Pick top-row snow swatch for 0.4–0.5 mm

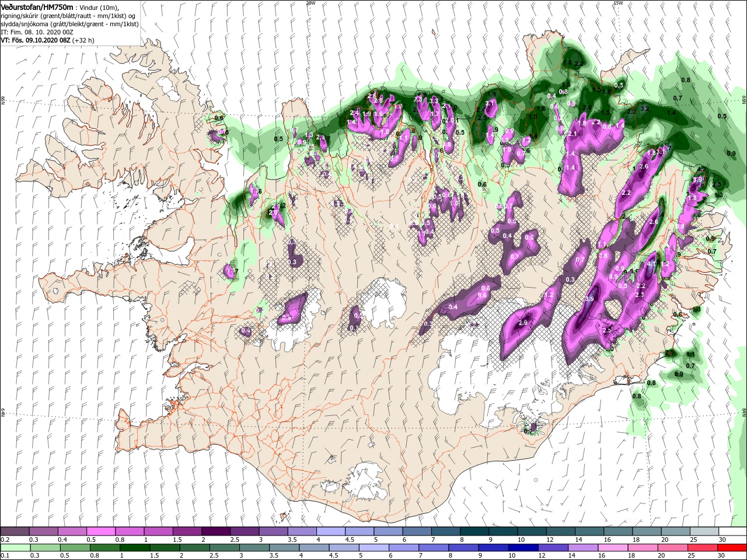coord(72,531)
